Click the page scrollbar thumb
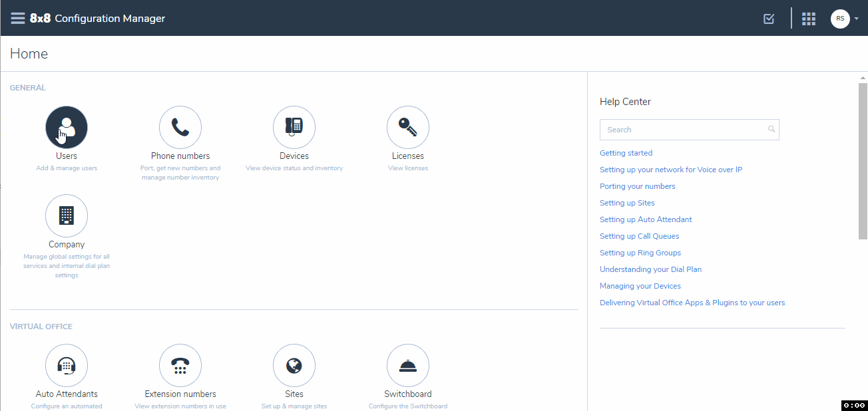This screenshot has height=411, width=868. (x=863, y=160)
